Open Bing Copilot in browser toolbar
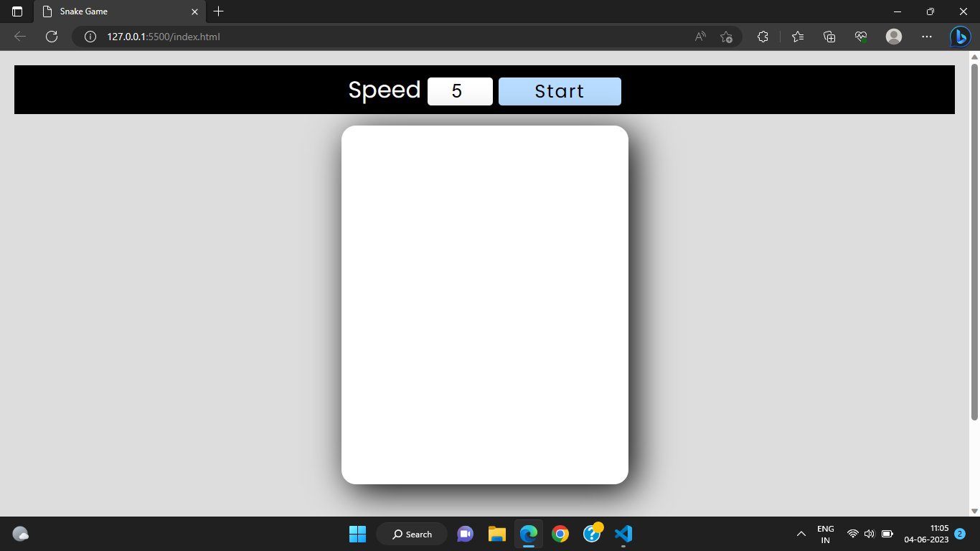This screenshot has height=551, width=980. pyautogui.click(x=960, y=37)
